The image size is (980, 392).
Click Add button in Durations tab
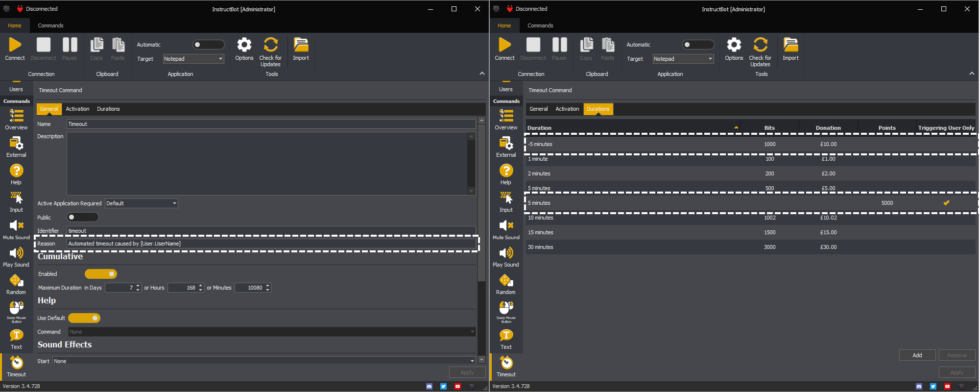(917, 355)
